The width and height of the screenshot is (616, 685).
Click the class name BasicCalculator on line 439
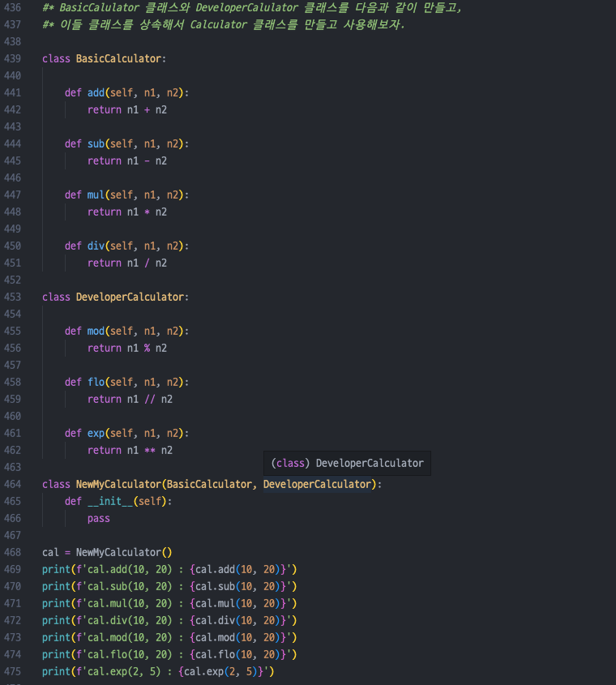pos(118,58)
